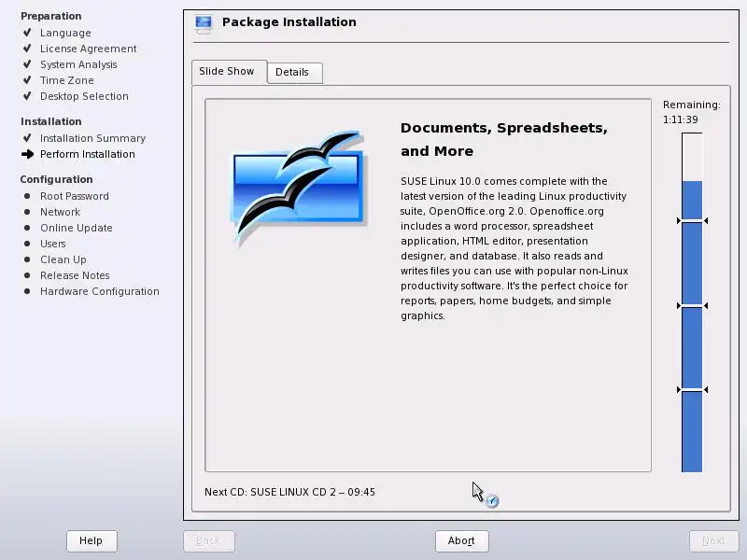This screenshot has width=747, height=560.
Task: Select the Clean Up step label
Action: (63, 259)
